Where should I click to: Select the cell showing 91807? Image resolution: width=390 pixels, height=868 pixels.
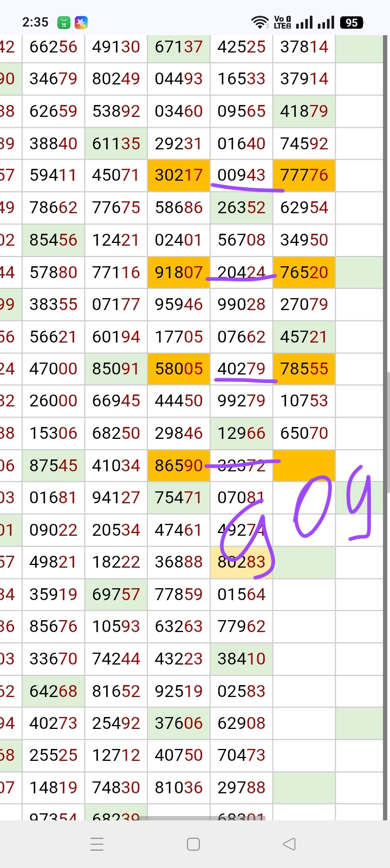(x=179, y=272)
